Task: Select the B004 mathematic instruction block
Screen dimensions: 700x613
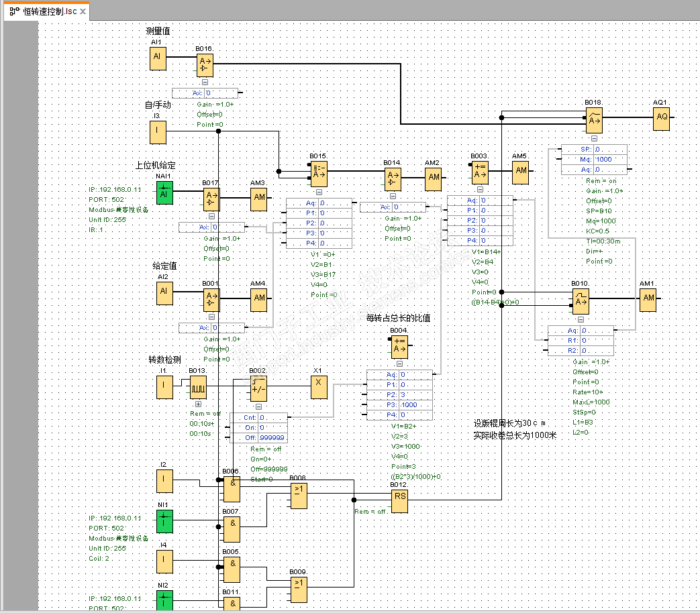Action: pyautogui.click(x=399, y=346)
